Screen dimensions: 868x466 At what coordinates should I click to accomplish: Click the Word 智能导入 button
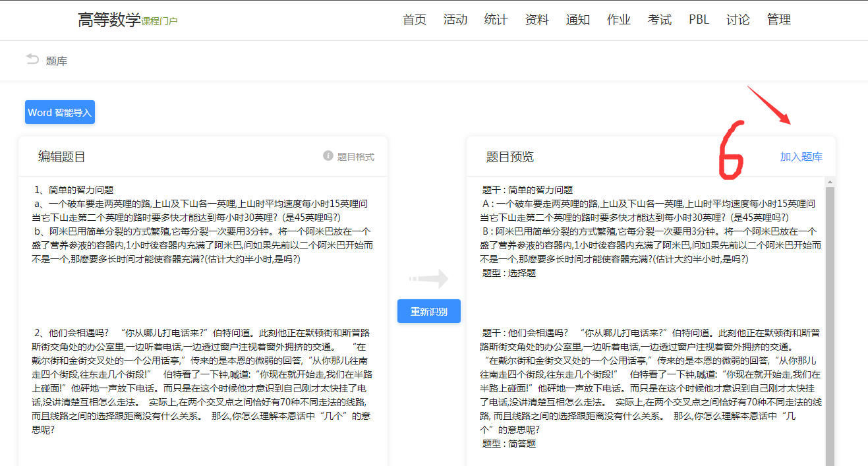pyautogui.click(x=59, y=111)
